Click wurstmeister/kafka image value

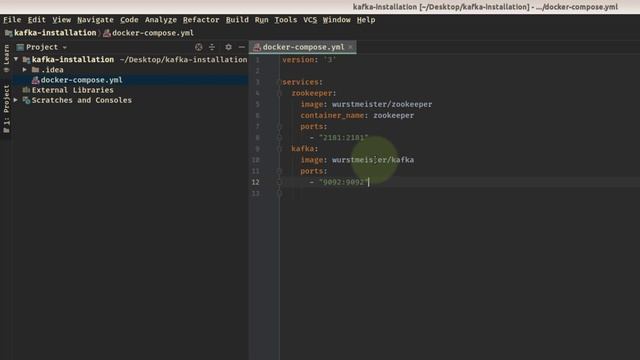click(x=373, y=160)
